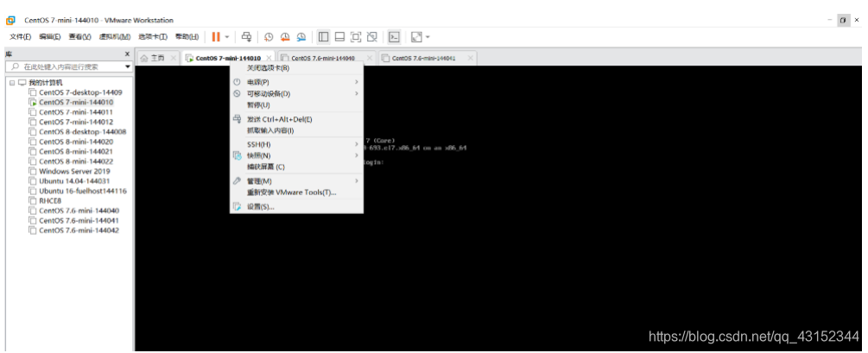Collapse the 我的计算机 tree node
The height and width of the screenshot is (353, 868).
[11, 83]
